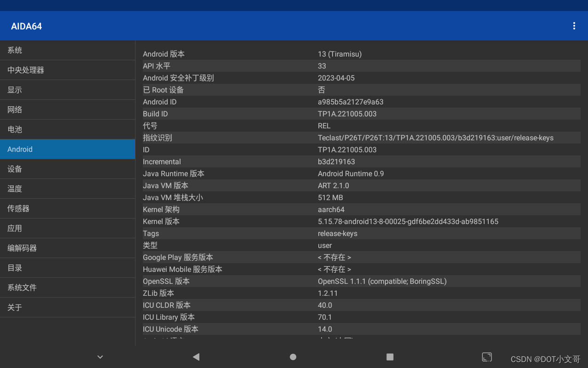Open the 中央处理器 section
Image resolution: width=588 pixels, height=368 pixels.
(x=68, y=70)
